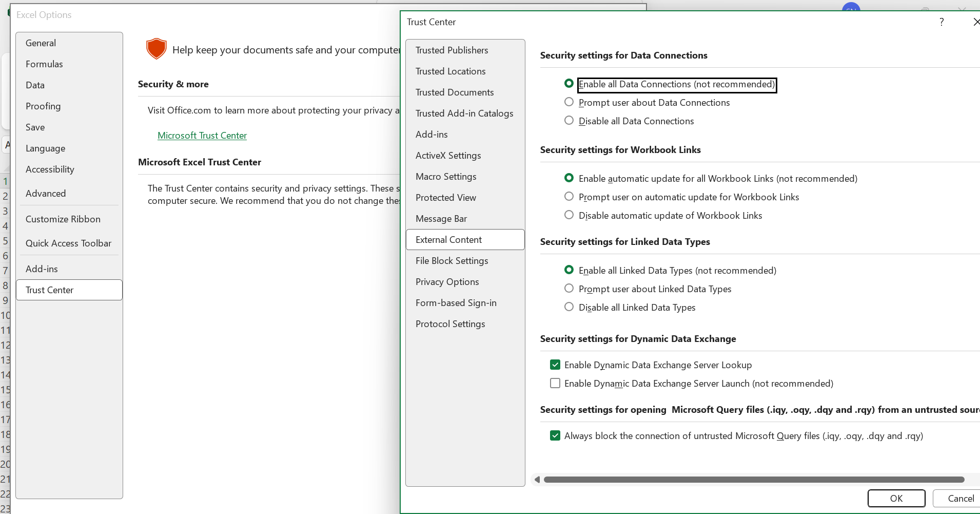Open Message Bar category
This screenshot has height=514, width=980.
click(x=465, y=219)
